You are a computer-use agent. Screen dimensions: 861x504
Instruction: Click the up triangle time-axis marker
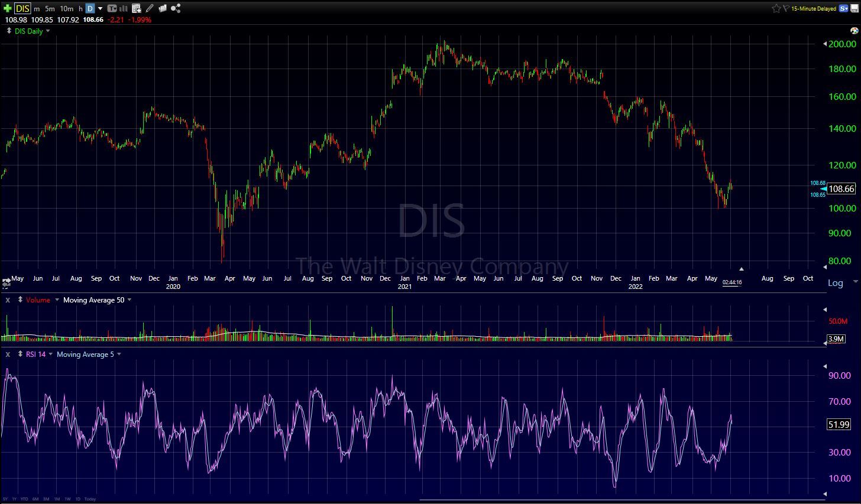pyautogui.click(x=741, y=269)
